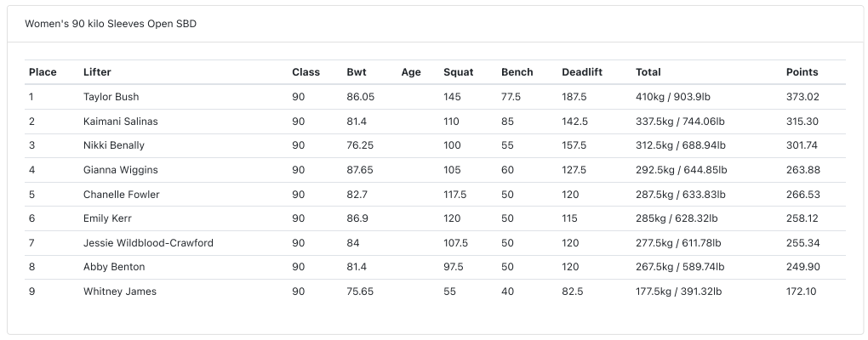Click the Bwt column header
This screenshot has width=868, height=340.
(x=357, y=72)
